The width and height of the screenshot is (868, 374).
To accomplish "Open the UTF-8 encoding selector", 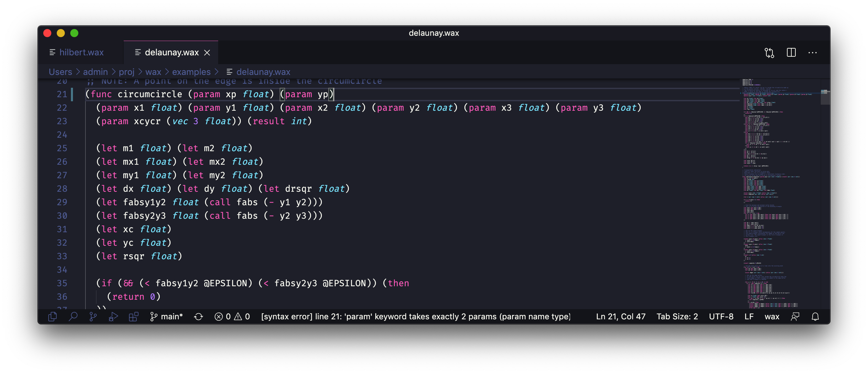I will (721, 317).
